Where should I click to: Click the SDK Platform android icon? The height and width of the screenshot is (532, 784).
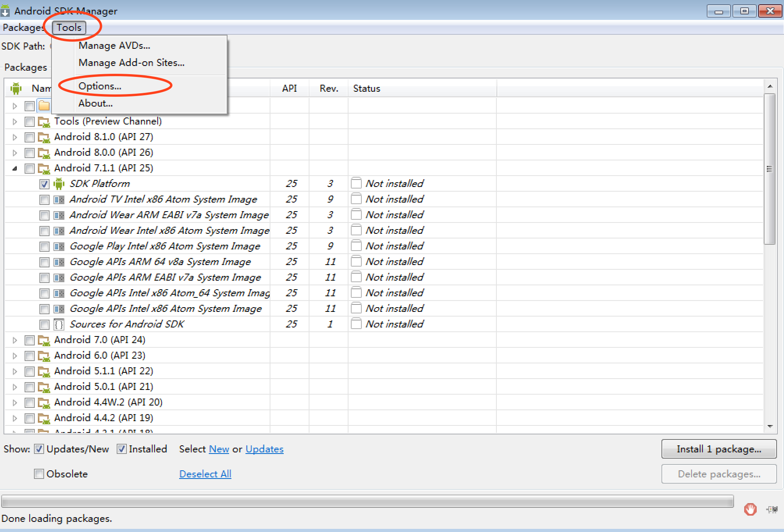pos(59,183)
